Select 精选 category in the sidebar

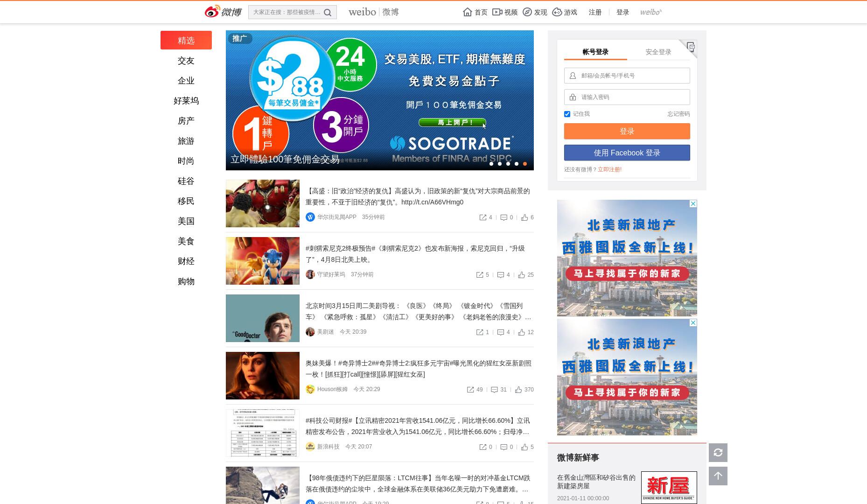[186, 40]
